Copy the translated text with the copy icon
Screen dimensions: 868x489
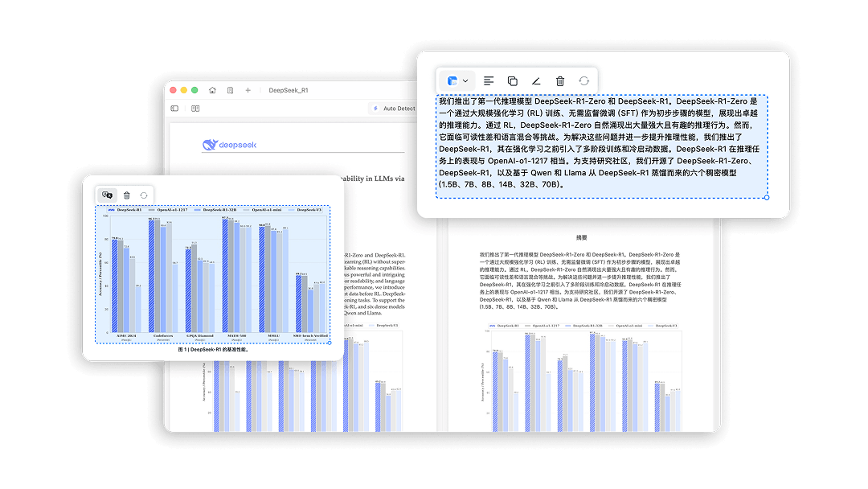coord(513,81)
